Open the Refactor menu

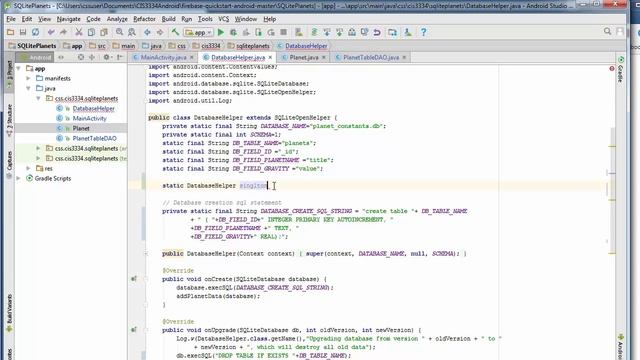tap(144, 19)
